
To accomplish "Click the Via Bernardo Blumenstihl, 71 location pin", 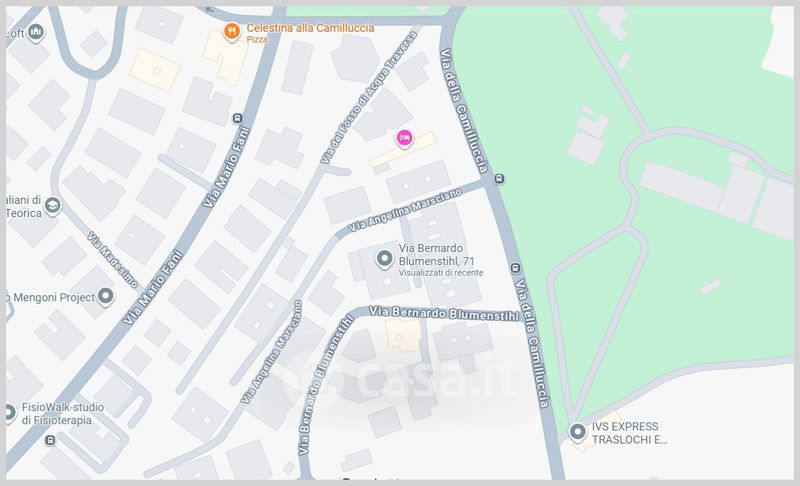I will tap(384, 259).
